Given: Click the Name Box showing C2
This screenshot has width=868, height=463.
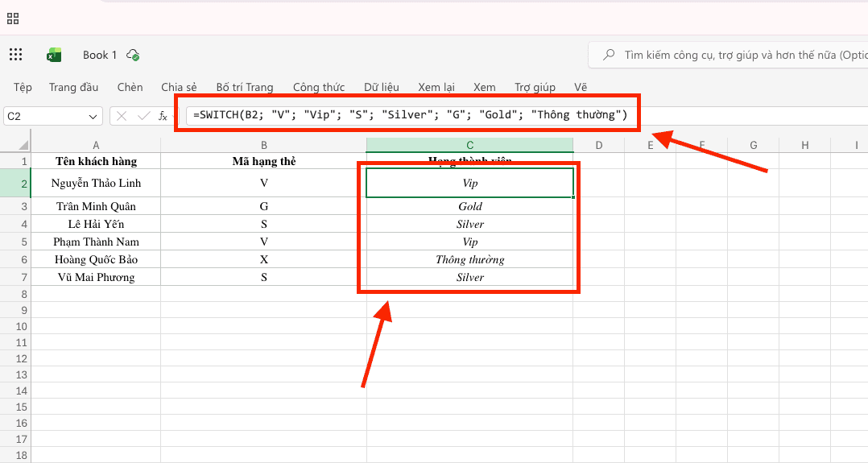Looking at the screenshot, I should coord(52,116).
